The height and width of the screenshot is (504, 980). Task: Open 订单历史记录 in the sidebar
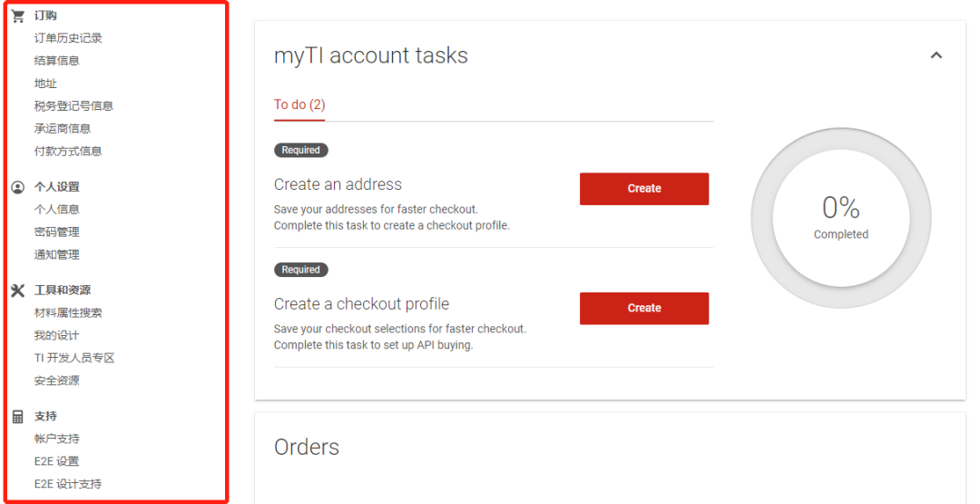[x=68, y=38]
